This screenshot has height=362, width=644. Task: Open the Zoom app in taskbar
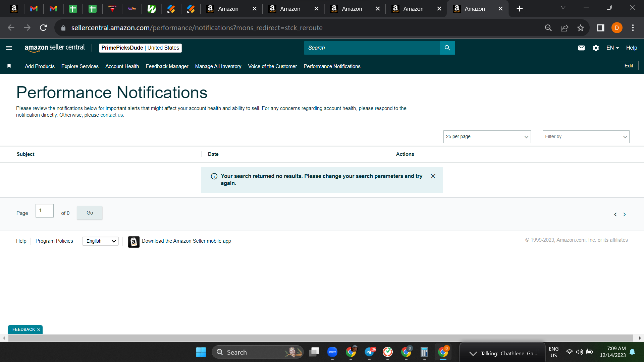tap(332, 352)
